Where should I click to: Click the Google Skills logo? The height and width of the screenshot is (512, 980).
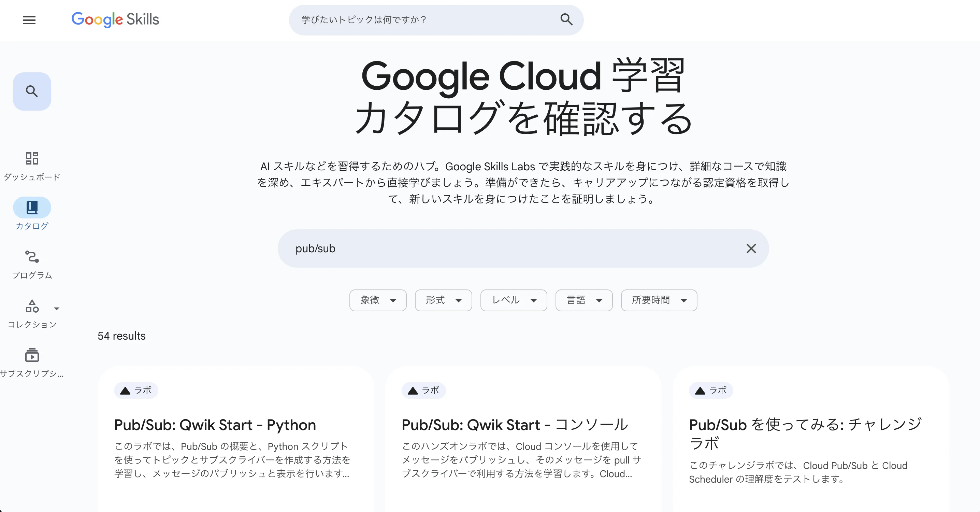115,19
